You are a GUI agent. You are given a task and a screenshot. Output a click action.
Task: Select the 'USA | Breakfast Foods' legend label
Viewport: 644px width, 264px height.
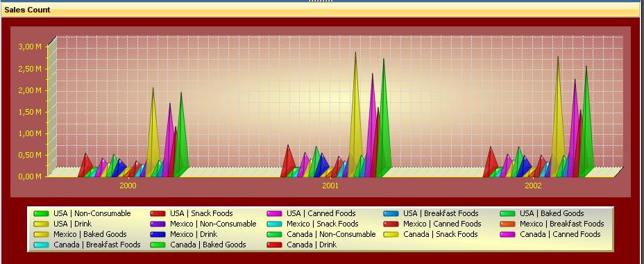441,213
